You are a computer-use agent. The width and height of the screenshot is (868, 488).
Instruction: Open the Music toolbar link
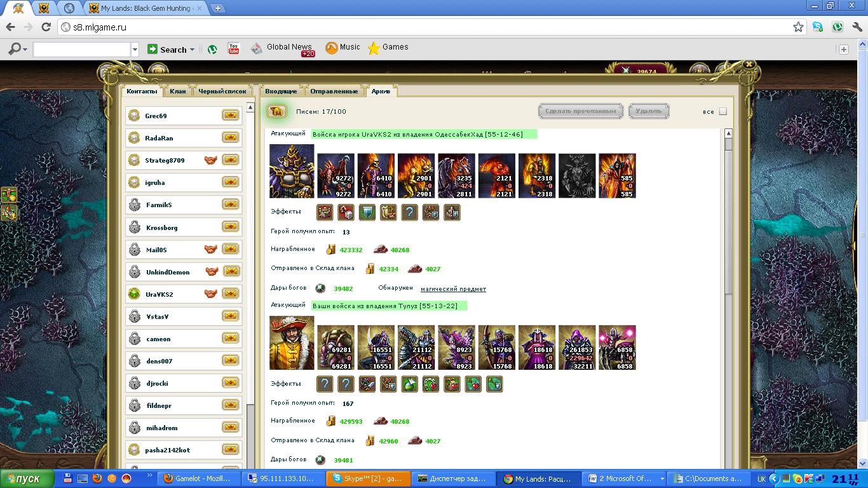(342, 48)
